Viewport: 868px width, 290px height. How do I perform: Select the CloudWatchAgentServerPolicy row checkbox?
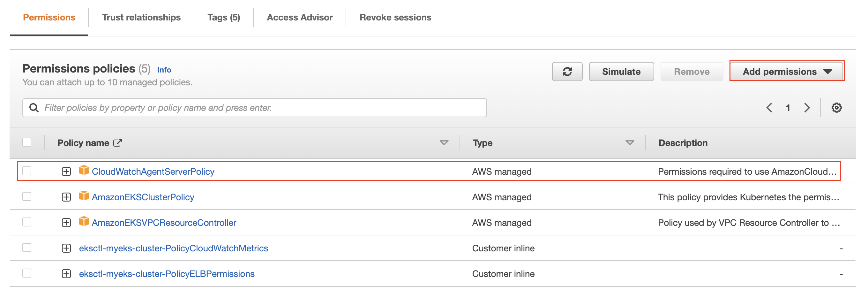[27, 171]
